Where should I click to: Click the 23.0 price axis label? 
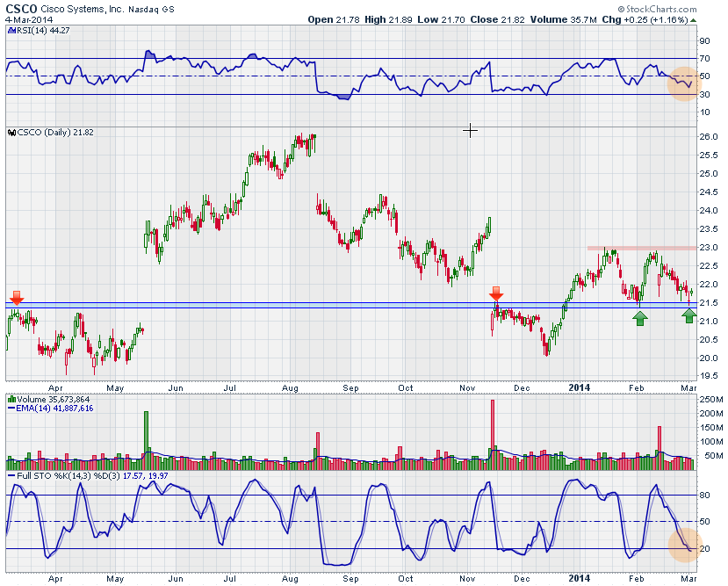pos(709,248)
